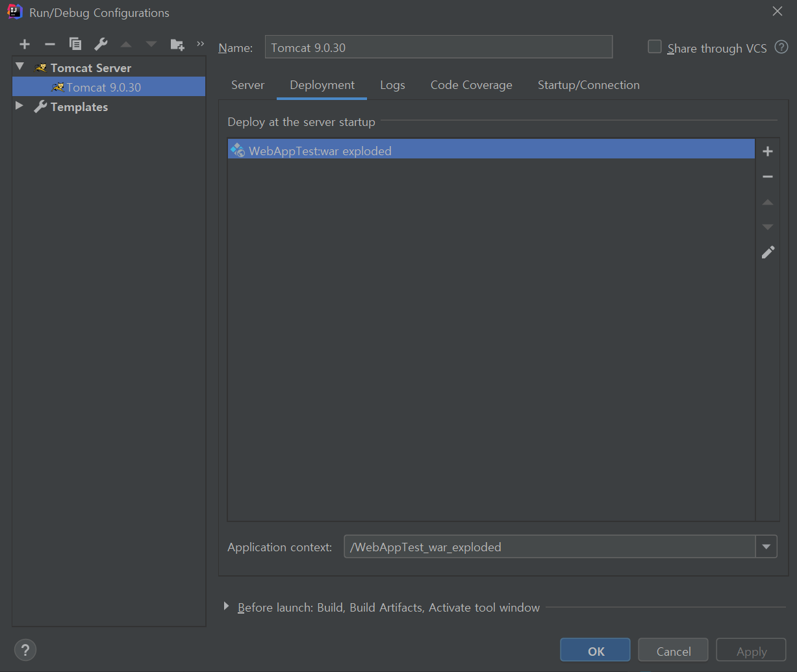Select Tomcat Server group label
The image size is (797, 672).
click(91, 68)
